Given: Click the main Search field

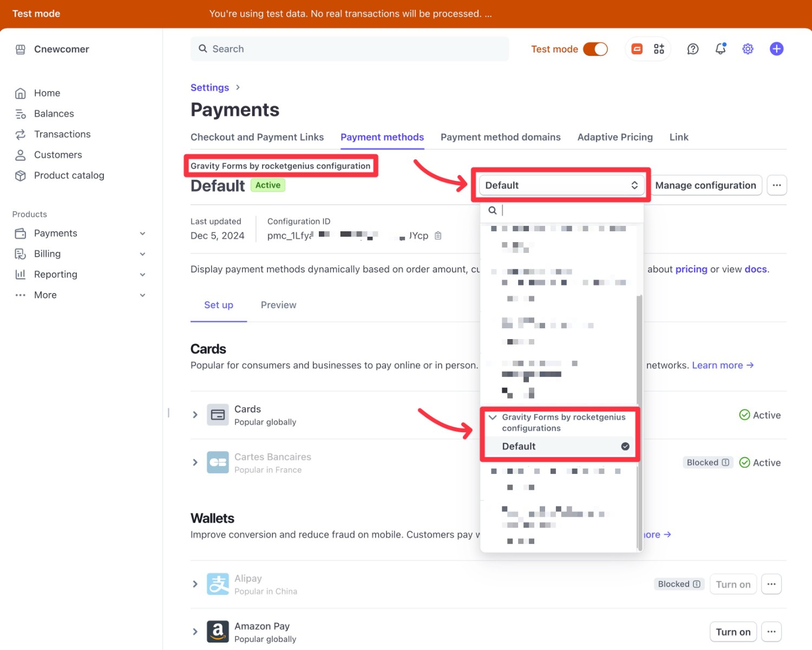Looking at the screenshot, I should point(350,49).
